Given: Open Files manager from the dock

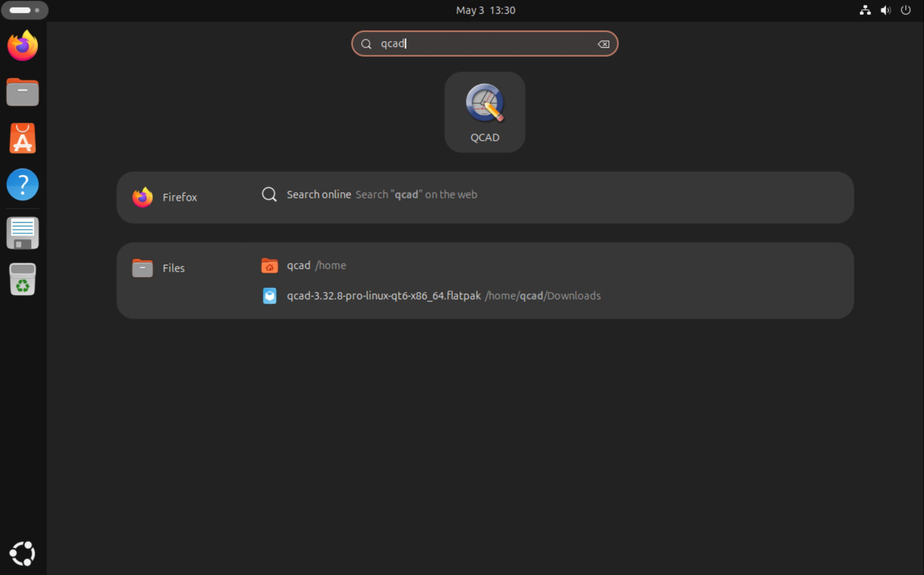Looking at the screenshot, I should pyautogui.click(x=23, y=92).
